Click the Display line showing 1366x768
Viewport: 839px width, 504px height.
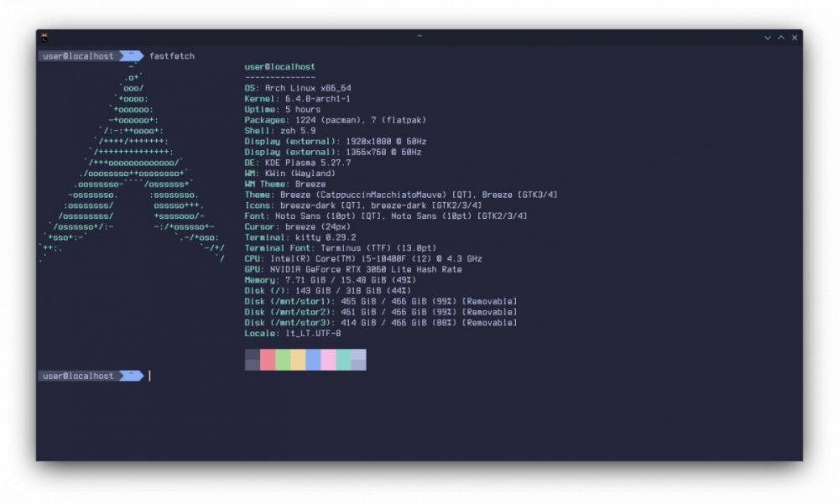(x=333, y=152)
